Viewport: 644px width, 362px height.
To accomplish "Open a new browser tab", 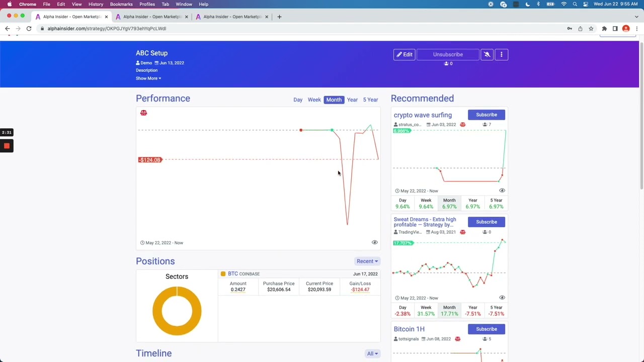I will 280,17.
